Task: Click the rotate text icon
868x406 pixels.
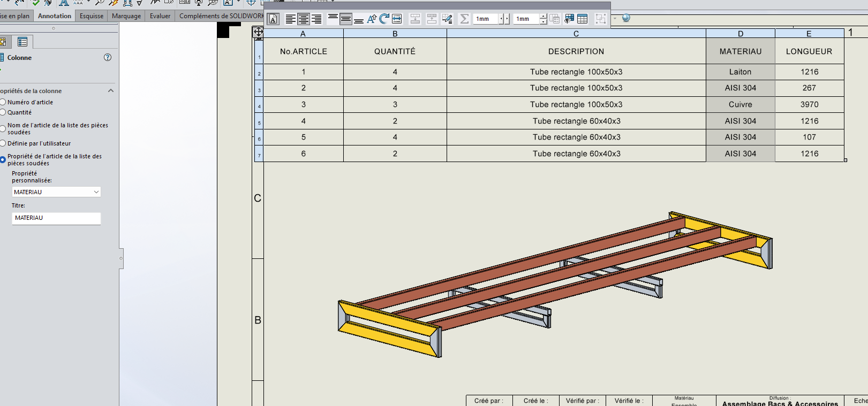Action: coord(384,19)
